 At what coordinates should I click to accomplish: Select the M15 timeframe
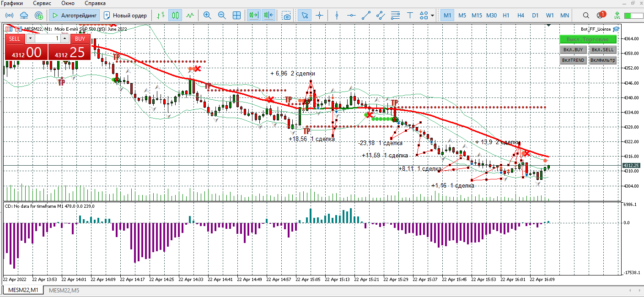[x=477, y=15]
